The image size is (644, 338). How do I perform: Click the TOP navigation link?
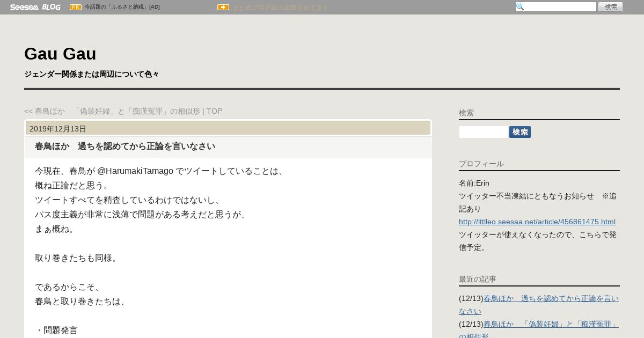point(214,111)
